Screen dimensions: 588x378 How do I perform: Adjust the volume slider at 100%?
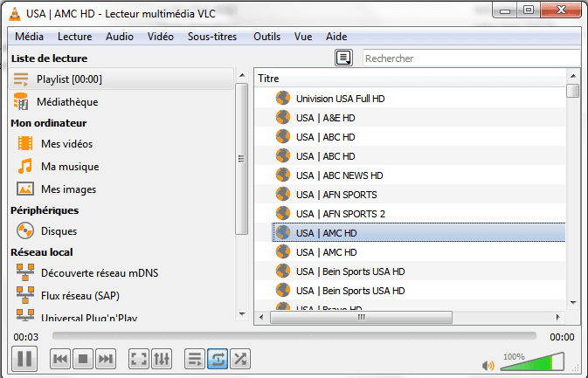[532, 361]
